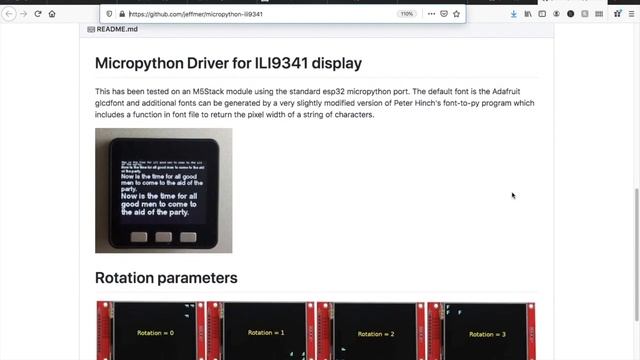The width and height of the screenshot is (640, 360).
Task: Click the text 'Peter Hinch's font-to-py program'
Action: coord(452,103)
